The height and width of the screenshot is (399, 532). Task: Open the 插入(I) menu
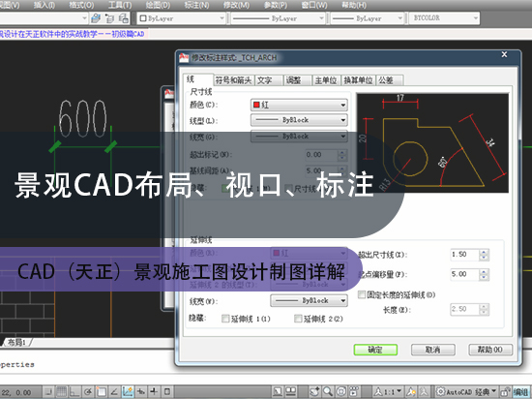click(x=44, y=5)
